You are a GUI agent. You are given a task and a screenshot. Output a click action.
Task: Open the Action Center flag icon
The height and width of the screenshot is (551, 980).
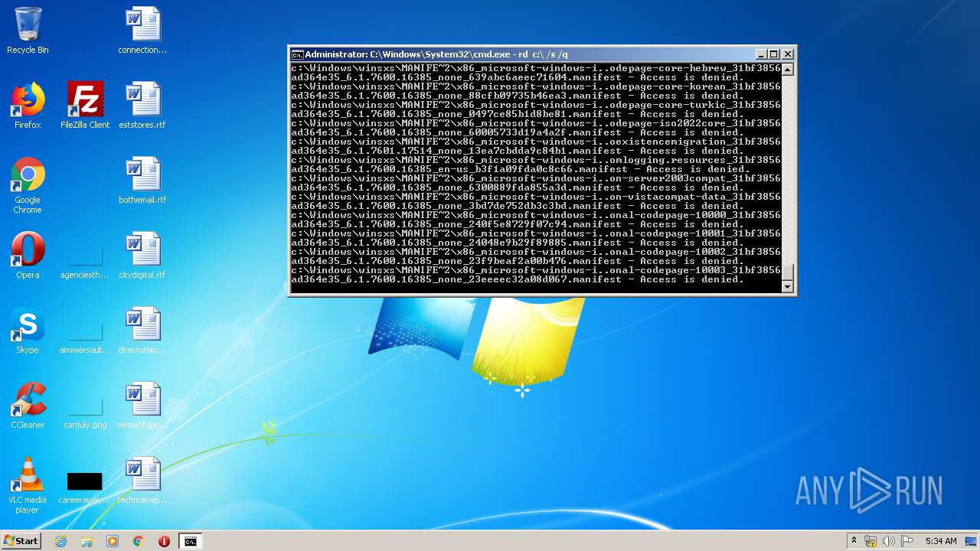pyautogui.click(x=907, y=541)
